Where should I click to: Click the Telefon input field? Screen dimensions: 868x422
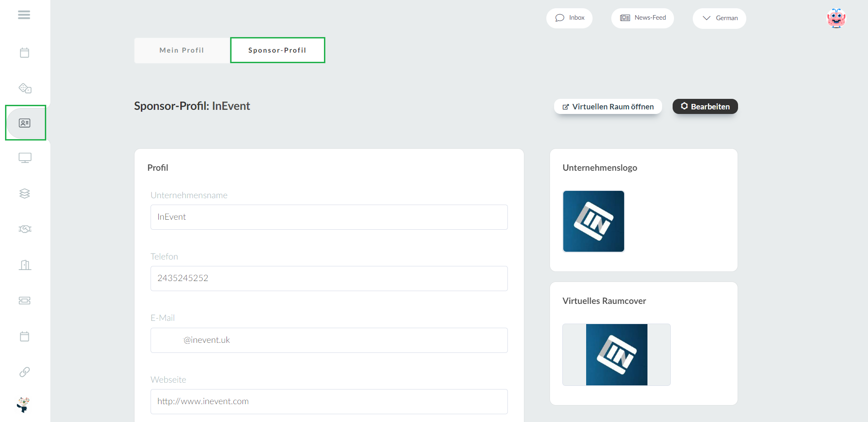click(x=329, y=278)
